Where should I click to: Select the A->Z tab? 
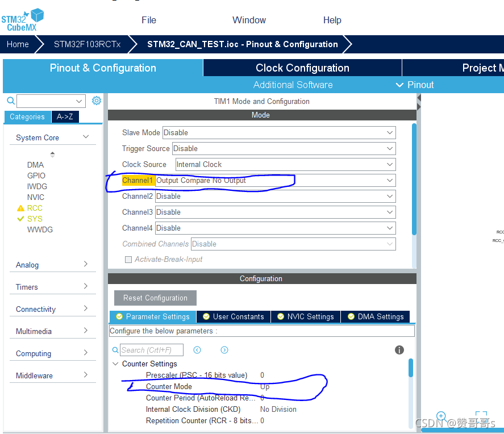tap(65, 116)
